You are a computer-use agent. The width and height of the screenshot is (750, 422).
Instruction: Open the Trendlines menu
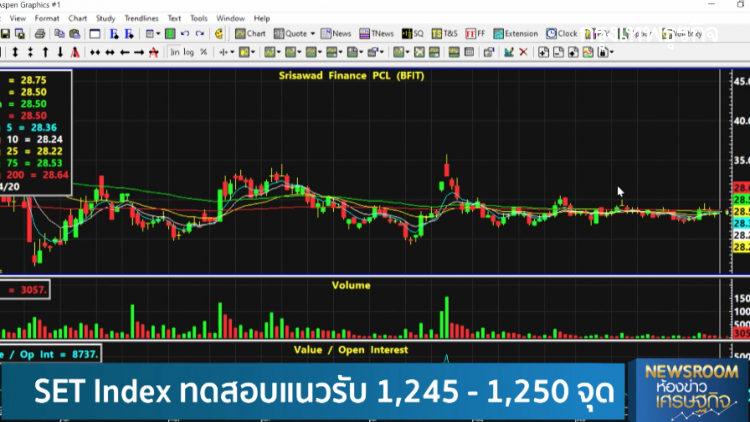click(x=142, y=18)
